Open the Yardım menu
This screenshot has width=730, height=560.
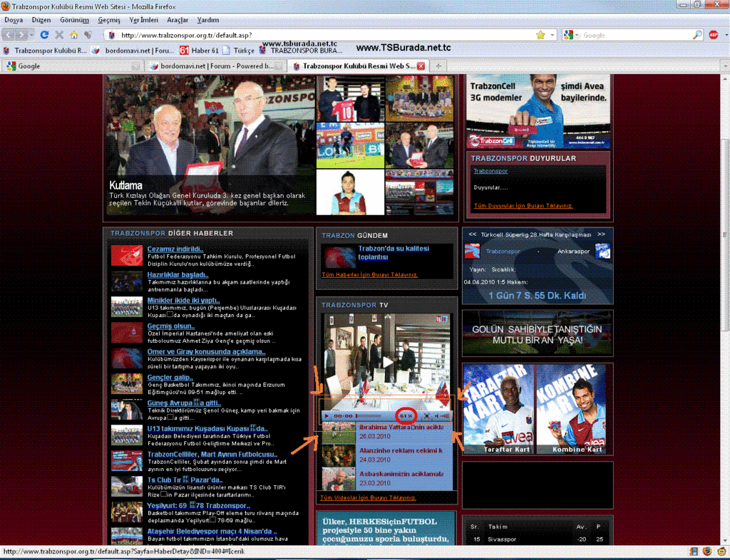(x=207, y=20)
